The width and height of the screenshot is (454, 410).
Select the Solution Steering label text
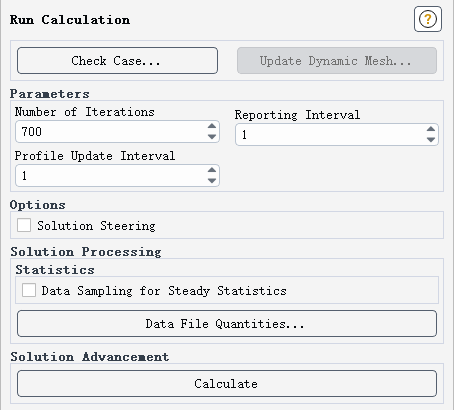[96, 226]
